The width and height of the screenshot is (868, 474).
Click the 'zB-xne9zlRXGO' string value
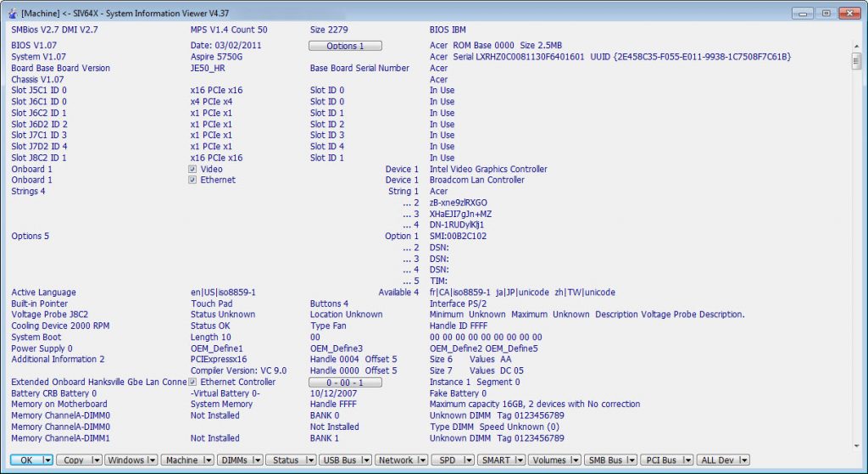pyautogui.click(x=459, y=203)
